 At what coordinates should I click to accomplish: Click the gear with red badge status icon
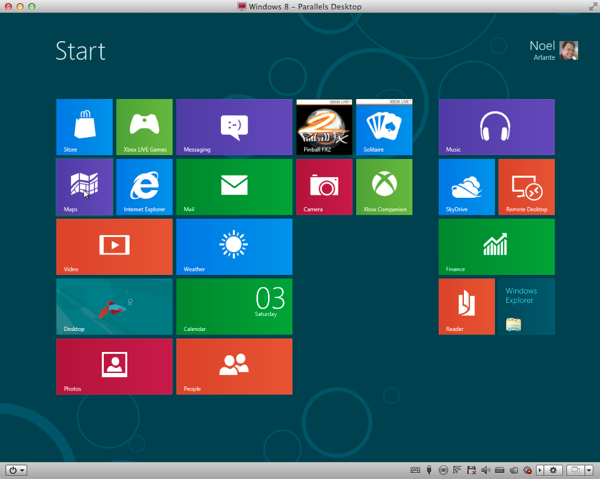pos(527,470)
